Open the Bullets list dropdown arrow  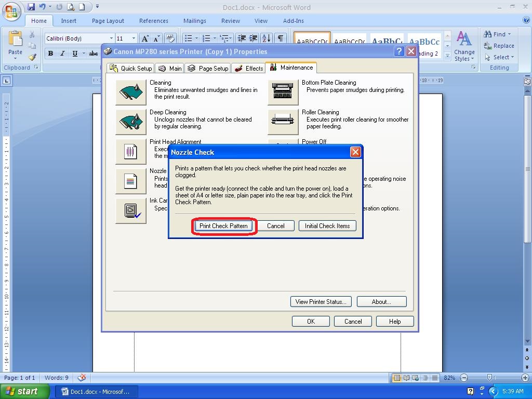click(196, 38)
